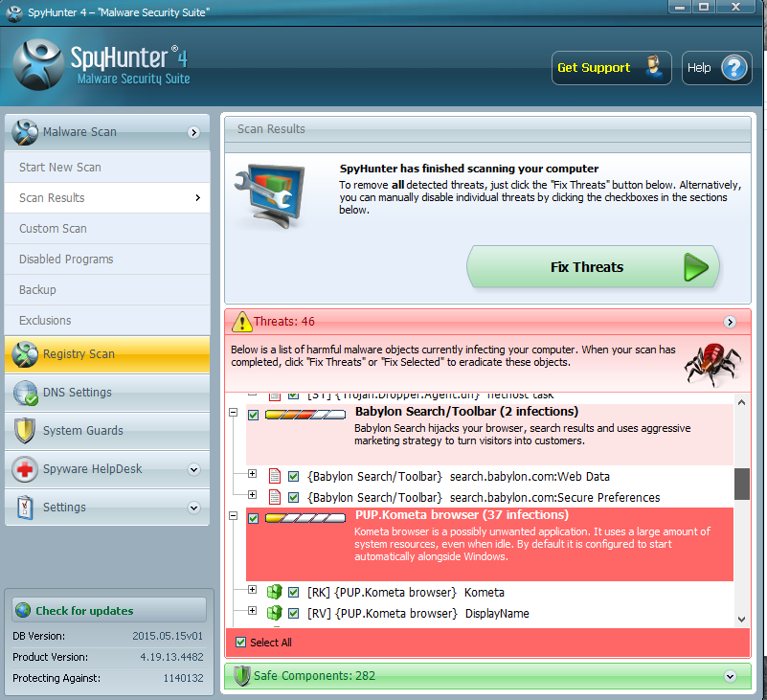Screen dimensions: 767x700
Task: Uncheck the Babylon Search/Toolbar threat checkbox
Action: click(x=253, y=415)
